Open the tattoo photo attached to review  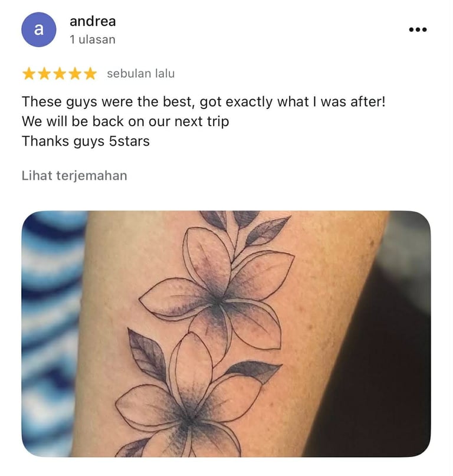click(x=226, y=334)
